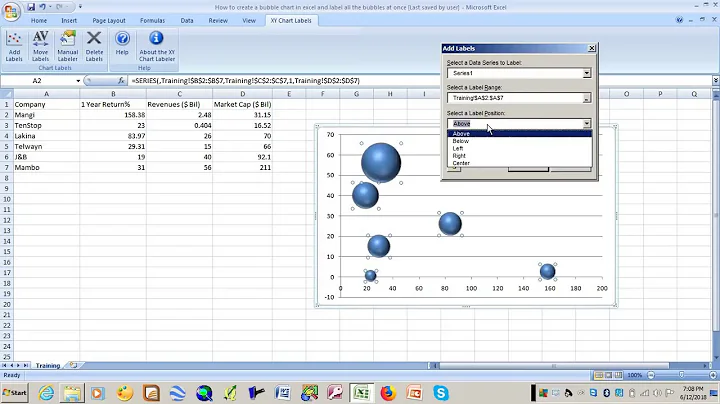
Task: Click the Select All corner of the sheet
Action: [x=6, y=94]
